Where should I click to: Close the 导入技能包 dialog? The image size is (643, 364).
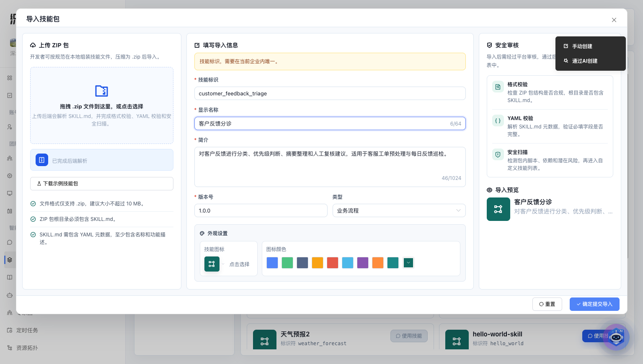(614, 20)
